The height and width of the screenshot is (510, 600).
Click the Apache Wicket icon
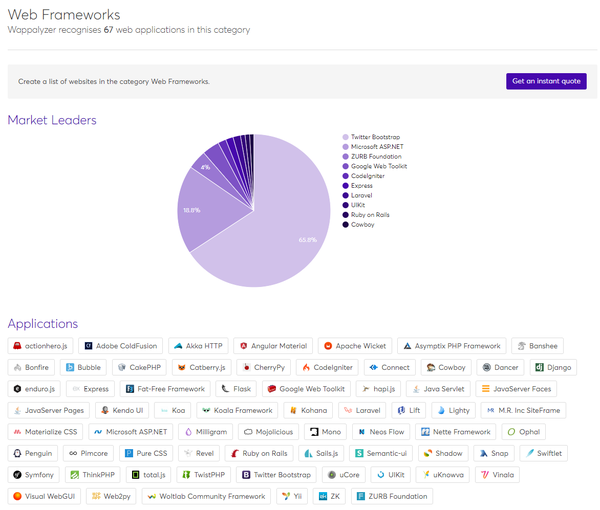(328, 346)
